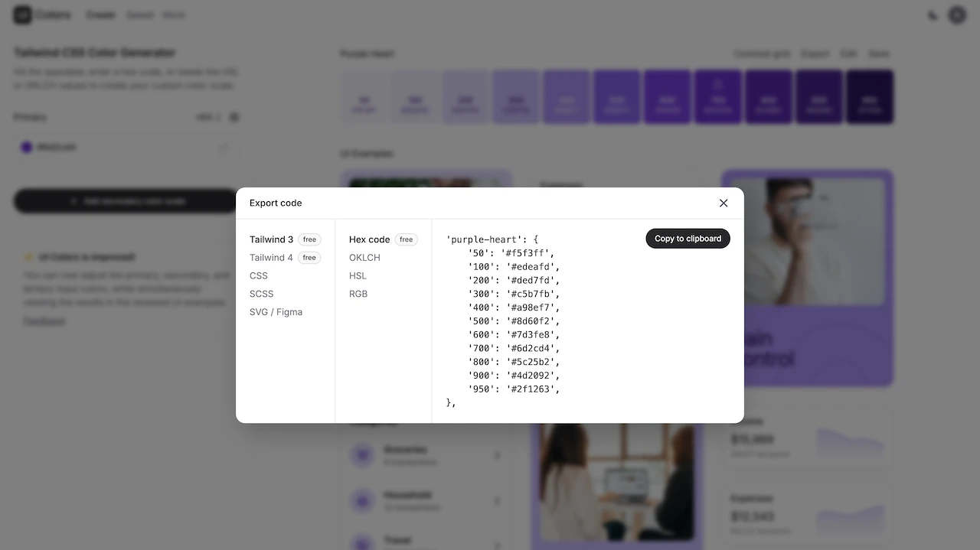This screenshot has width=980, height=550.
Task: Click Copy to clipboard button
Action: (x=688, y=239)
